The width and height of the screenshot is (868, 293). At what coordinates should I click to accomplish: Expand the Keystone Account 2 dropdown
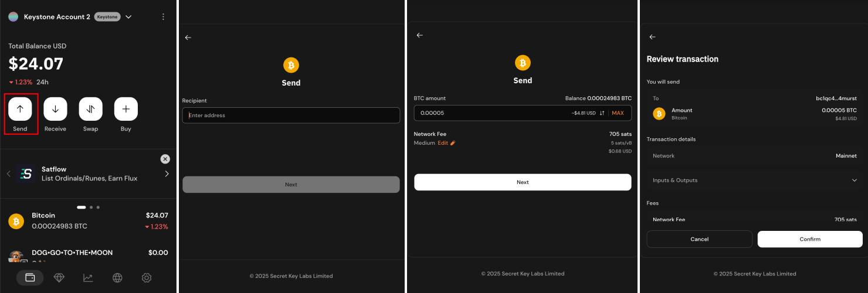[128, 17]
